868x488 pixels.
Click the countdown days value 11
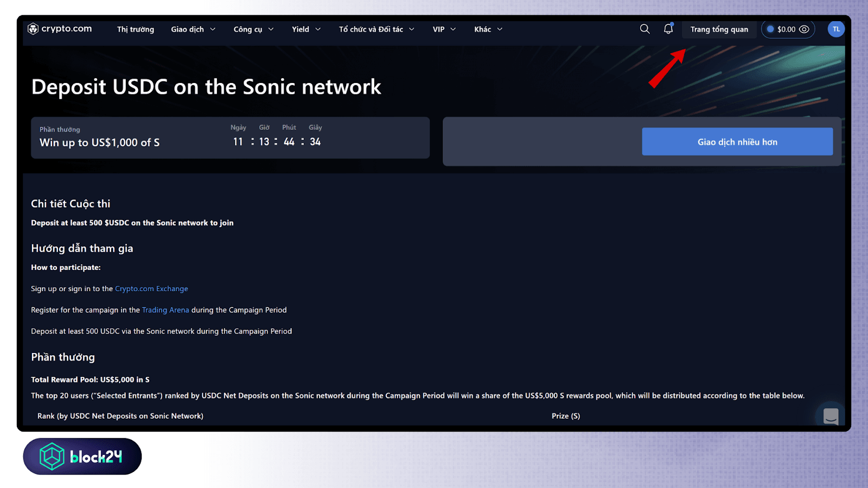point(238,142)
